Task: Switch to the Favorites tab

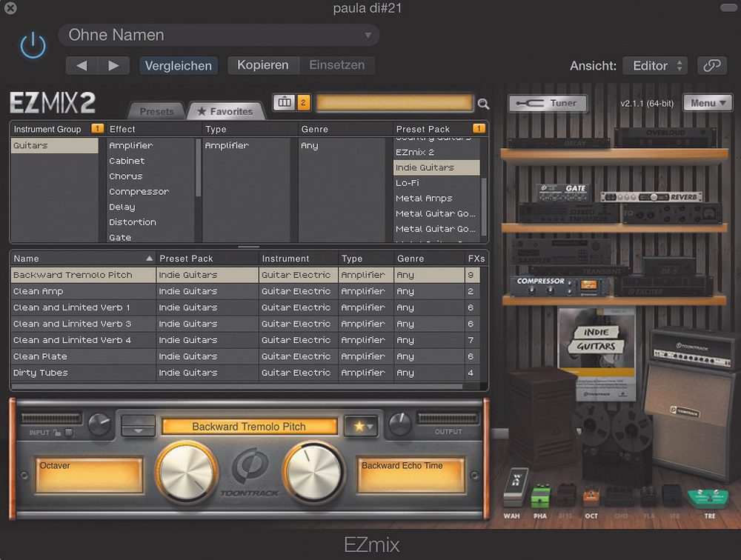Action: pyautogui.click(x=225, y=112)
